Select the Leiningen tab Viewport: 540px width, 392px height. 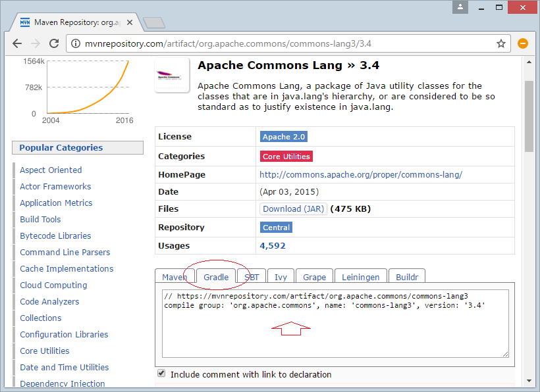click(x=361, y=277)
